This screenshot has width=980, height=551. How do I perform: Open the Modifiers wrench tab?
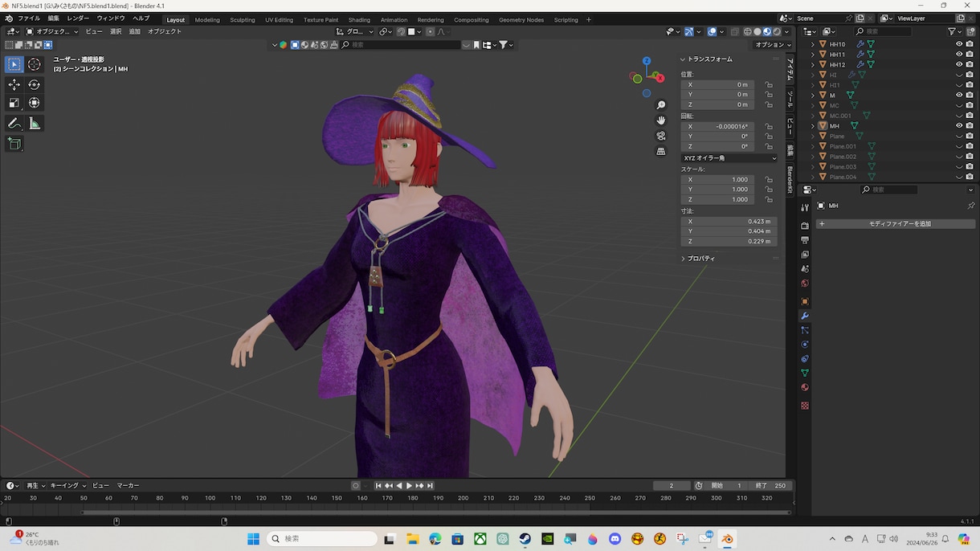click(805, 316)
